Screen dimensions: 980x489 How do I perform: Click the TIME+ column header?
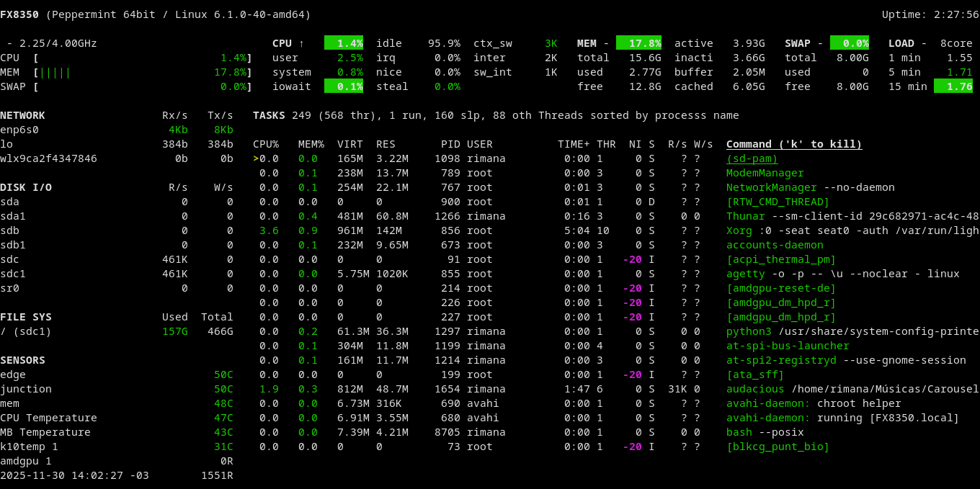(x=573, y=144)
